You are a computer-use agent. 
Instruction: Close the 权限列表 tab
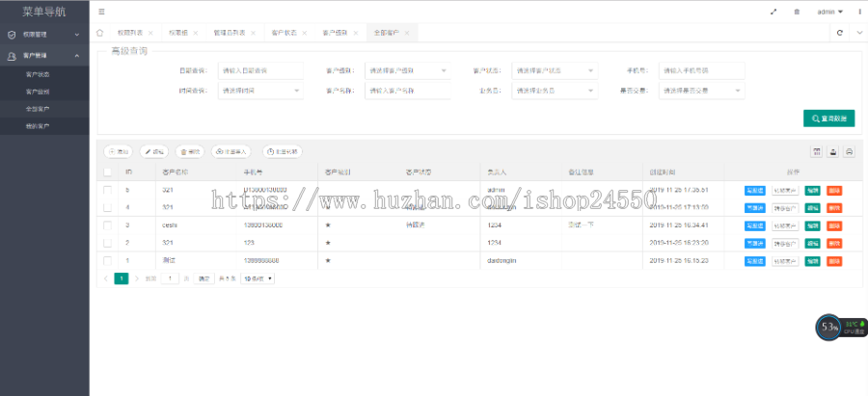[x=150, y=33]
